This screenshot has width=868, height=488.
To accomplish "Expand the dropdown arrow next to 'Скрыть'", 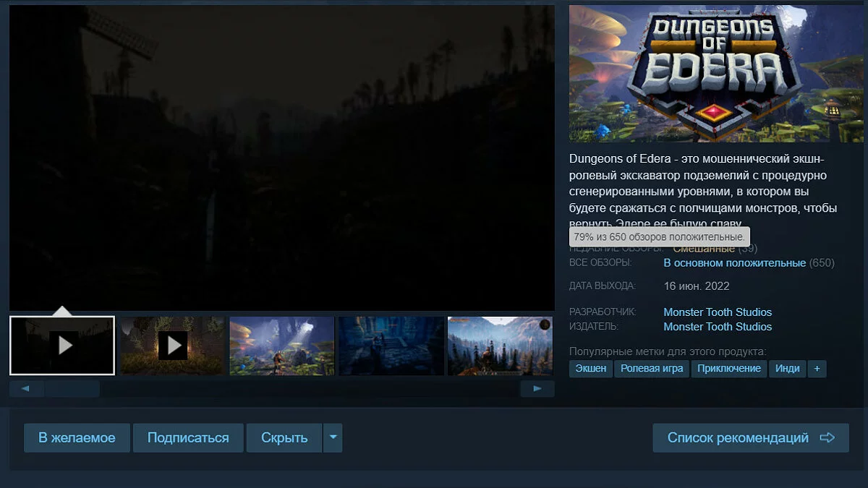I will click(333, 438).
